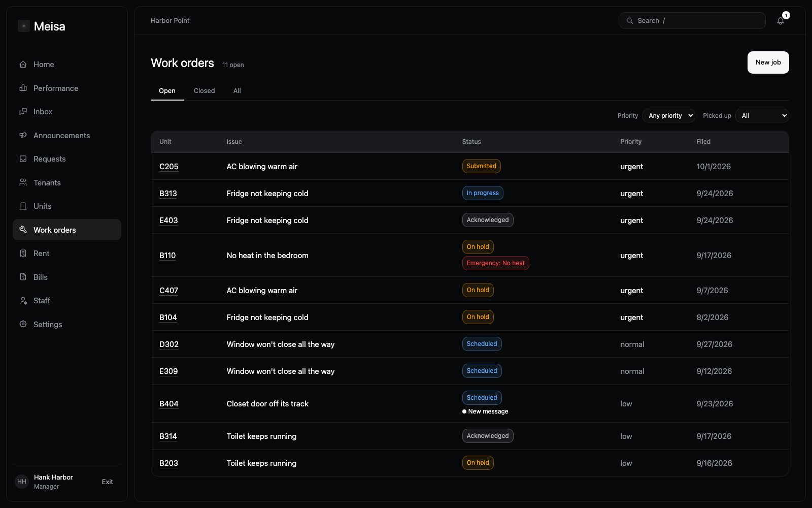Click the Filed column header
The height and width of the screenshot is (508, 812).
coord(703,142)
